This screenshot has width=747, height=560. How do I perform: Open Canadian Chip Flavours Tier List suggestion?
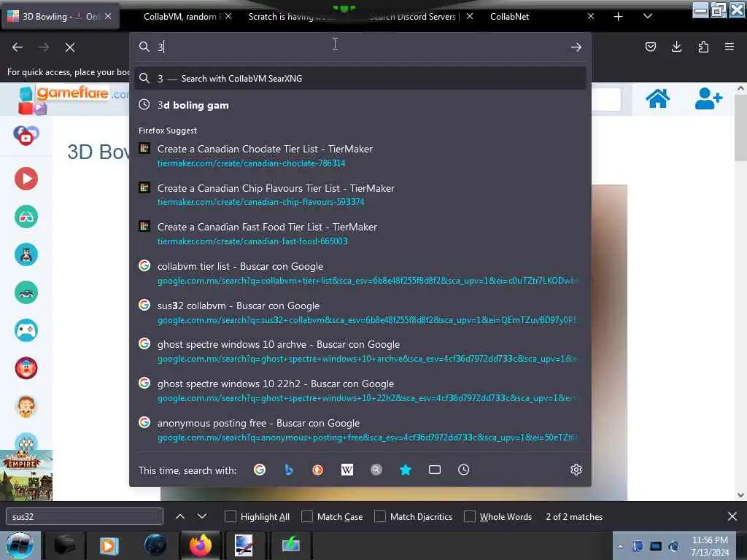point(360,195)
